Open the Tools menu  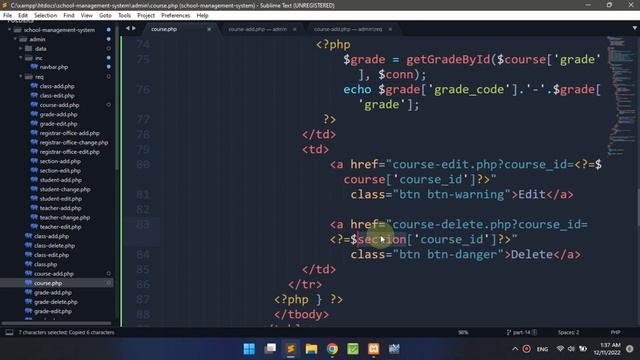pos(124,16)
